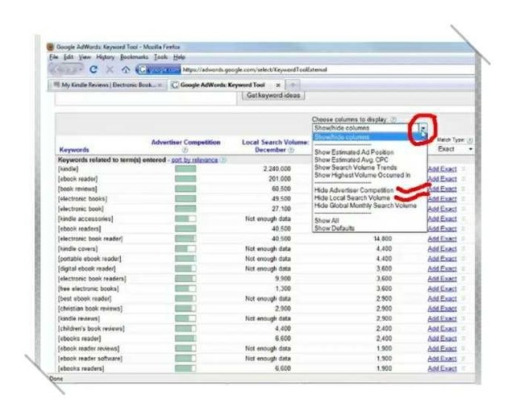Close the My Kindle Reviews tab
Screen dimensions: 516x420
pyautogui.click(x=160, y=85)
